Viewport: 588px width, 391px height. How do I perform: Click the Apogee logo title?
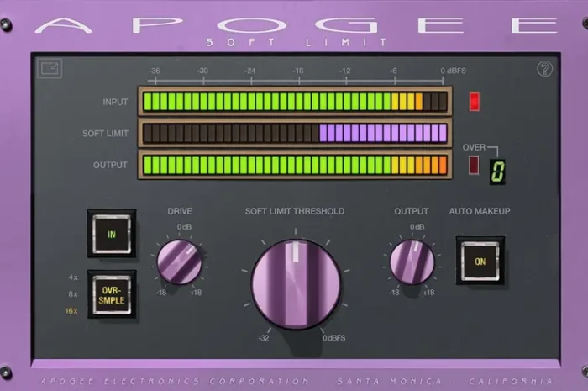294,24
